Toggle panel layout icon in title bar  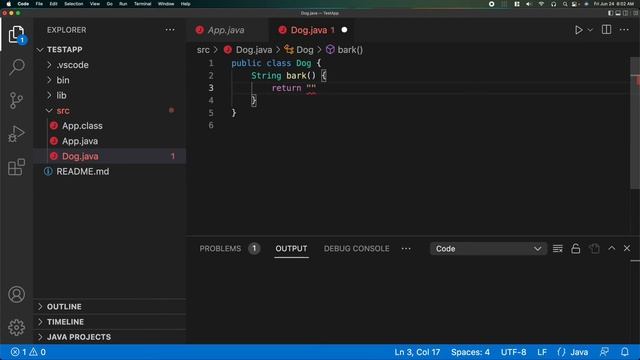click(x=618, y=13)
